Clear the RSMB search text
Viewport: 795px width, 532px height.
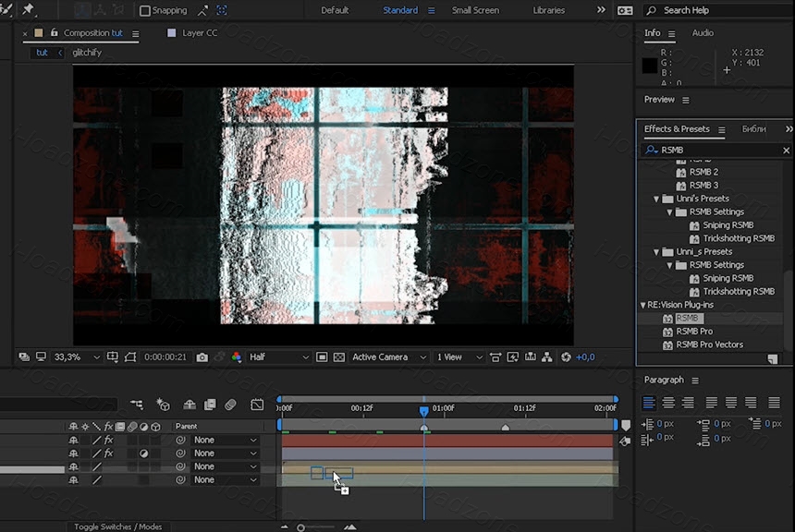pos(786,151)
